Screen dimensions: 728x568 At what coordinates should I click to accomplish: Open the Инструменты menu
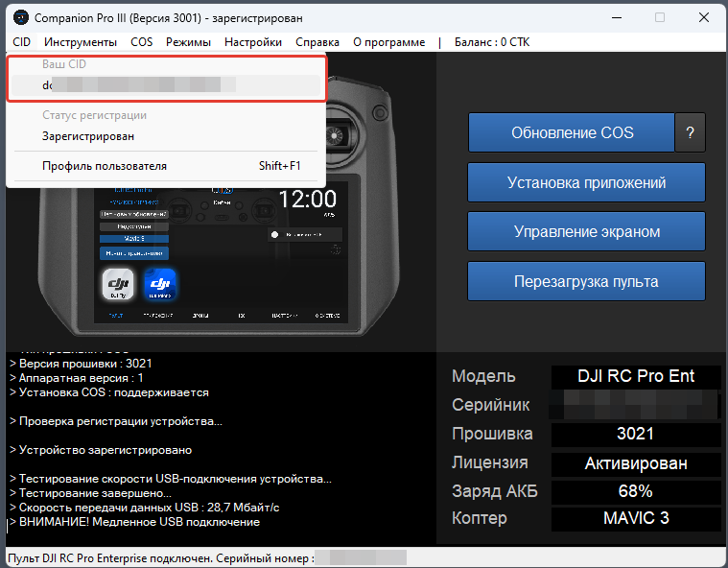pyautogui.click(x=81, y=42)
